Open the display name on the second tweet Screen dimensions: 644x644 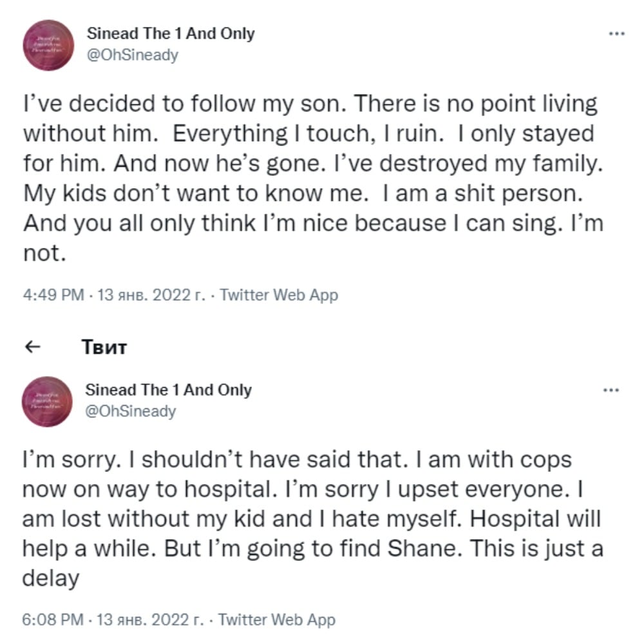coord(169,390)
